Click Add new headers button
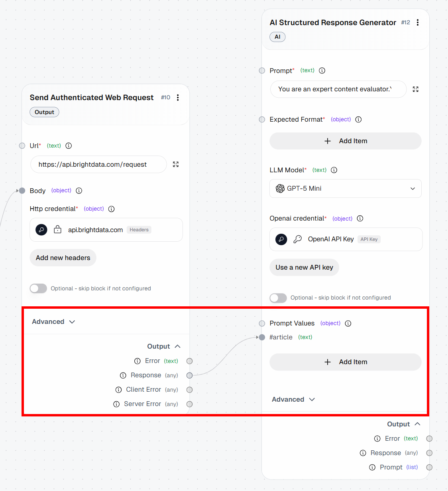The width and height of the screenshot is (448, 491). (63, 258)
